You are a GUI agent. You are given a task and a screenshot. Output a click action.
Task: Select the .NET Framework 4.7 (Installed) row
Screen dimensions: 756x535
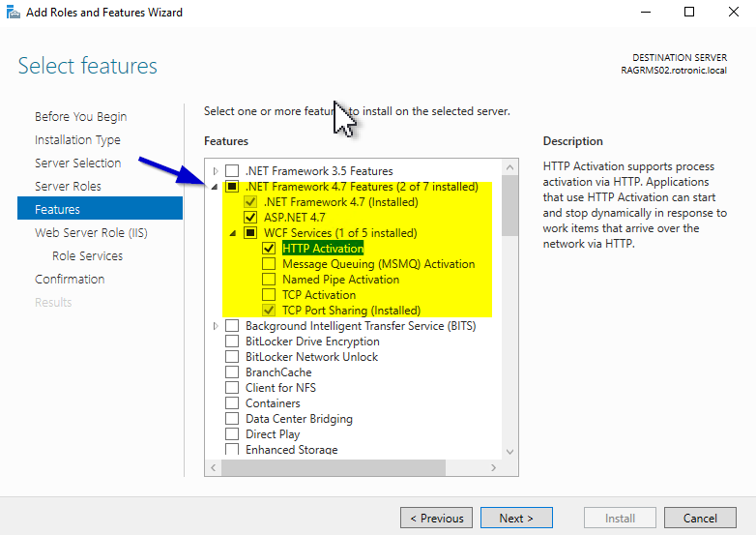[340, 201]
